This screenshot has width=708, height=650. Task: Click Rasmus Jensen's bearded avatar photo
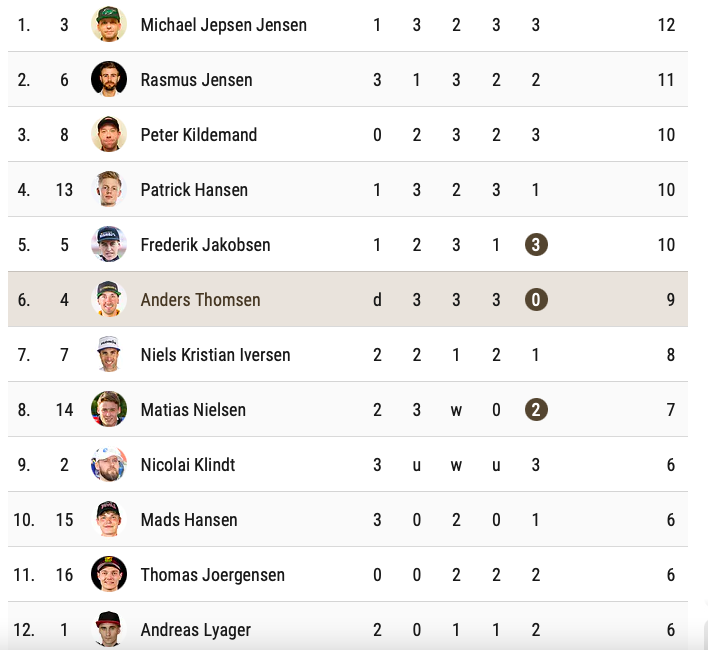[109, 79]
